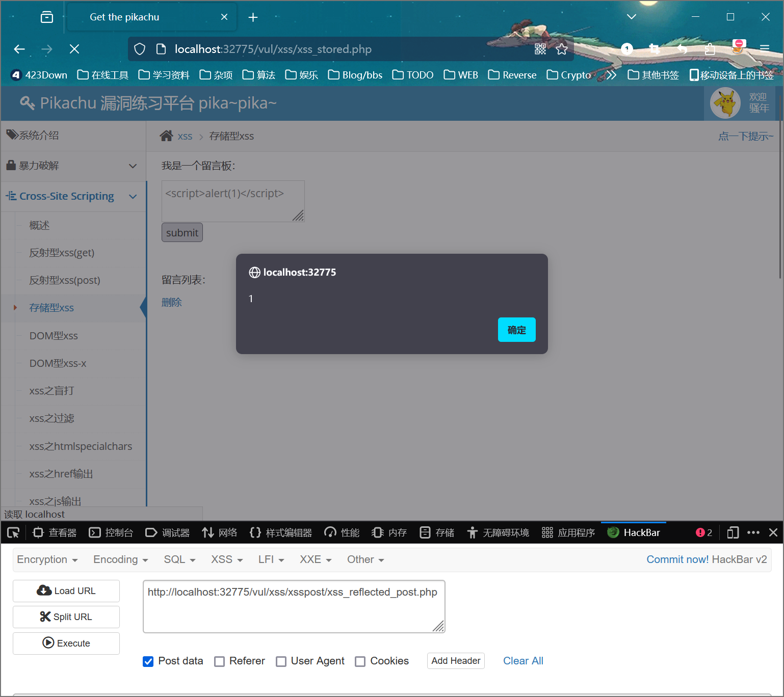
Task: Stop page loading with the X button
Action: [x=74, y=49]
